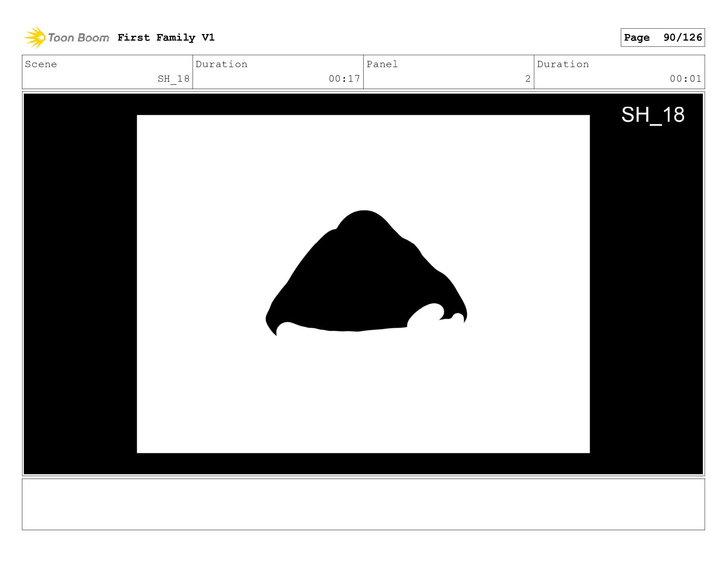Click the panel duration value '00:01'

(685, 79)
